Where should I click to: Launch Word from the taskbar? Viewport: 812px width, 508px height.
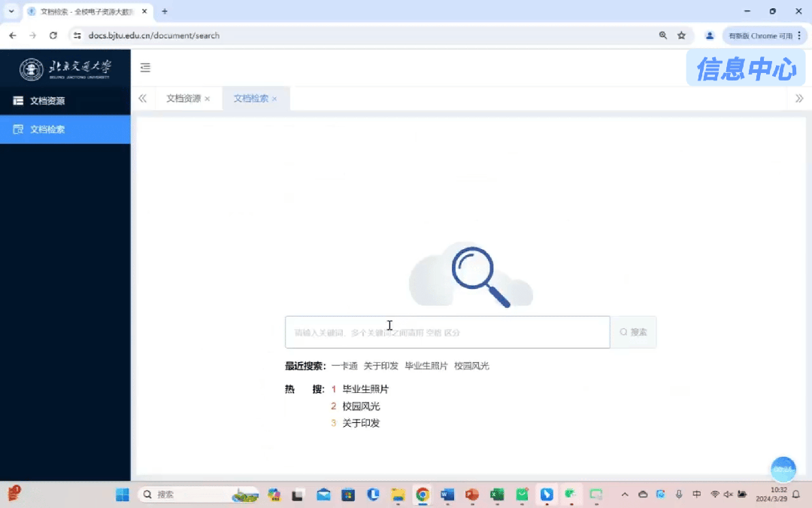click(447, 494)
